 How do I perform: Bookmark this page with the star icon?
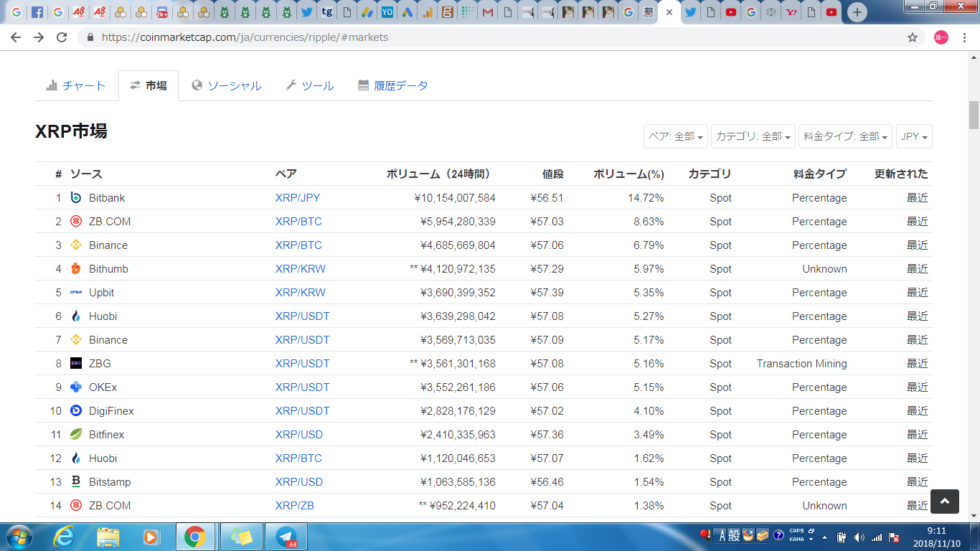point(913,37)
